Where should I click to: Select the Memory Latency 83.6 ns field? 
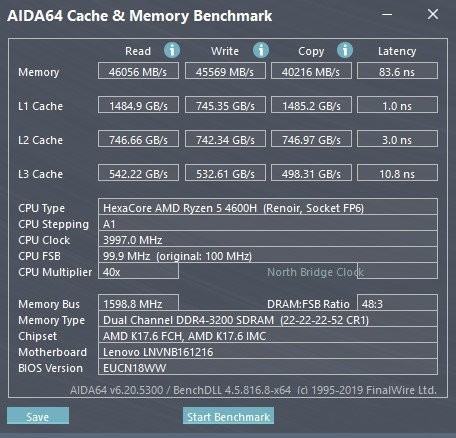pos(397,71)
